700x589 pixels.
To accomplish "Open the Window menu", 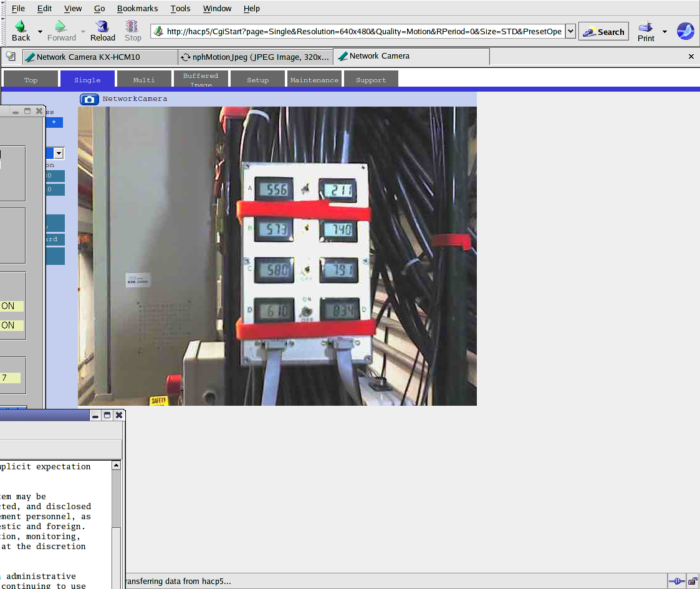I will [x=217, y=9].
